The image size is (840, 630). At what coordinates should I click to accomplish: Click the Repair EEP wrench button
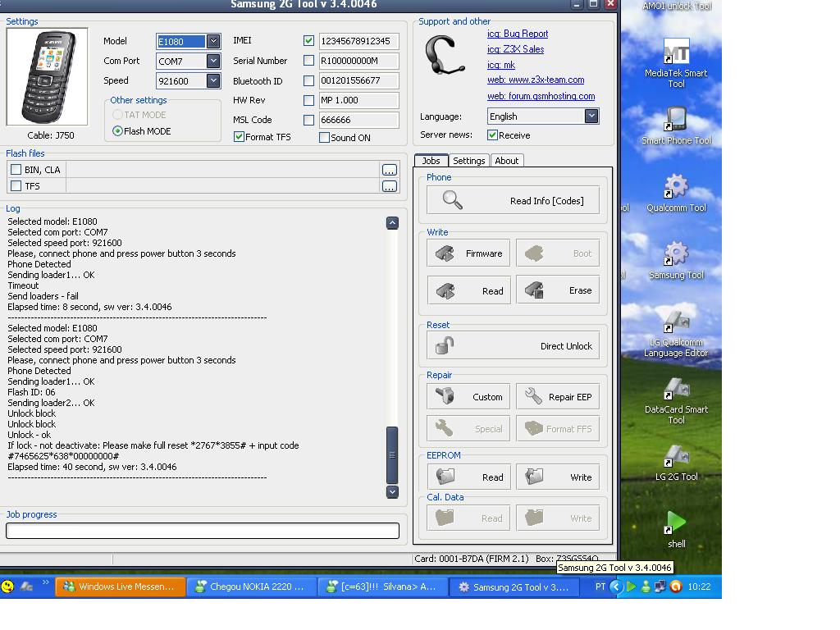click(557, 396)
